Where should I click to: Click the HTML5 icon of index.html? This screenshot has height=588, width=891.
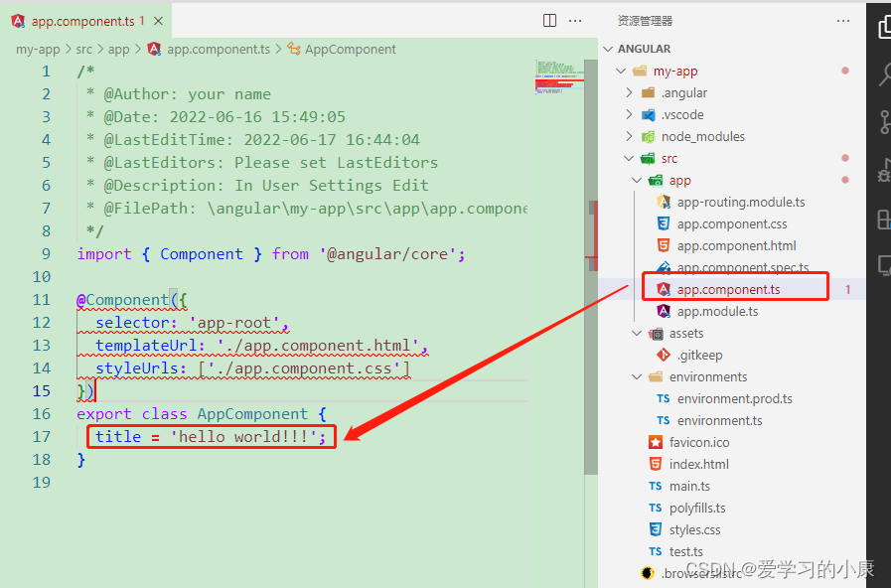pos(656,464)
